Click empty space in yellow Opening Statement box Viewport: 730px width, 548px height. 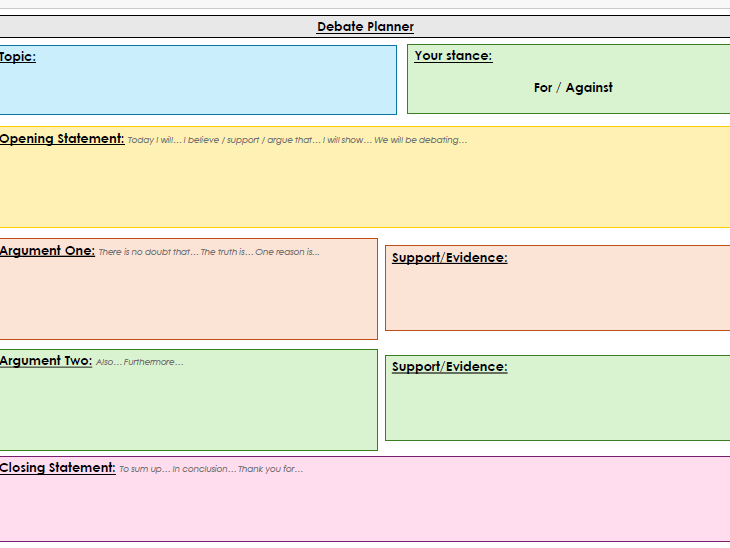tap(365, 190)
